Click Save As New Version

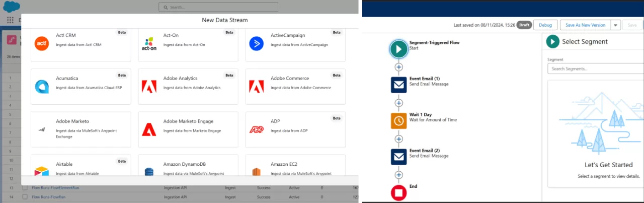[x=585, y=25]
